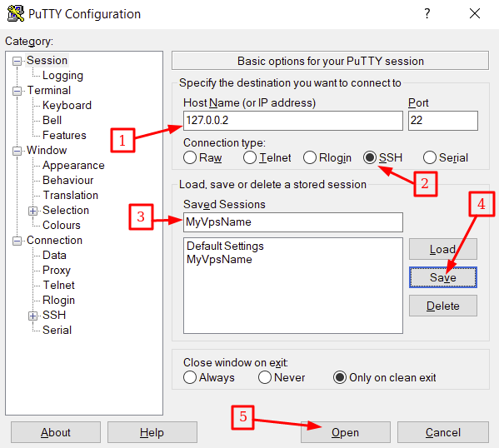Screen dimensions: 499x448
Task: Expand the SSH category node
Action: click(32, 316)
